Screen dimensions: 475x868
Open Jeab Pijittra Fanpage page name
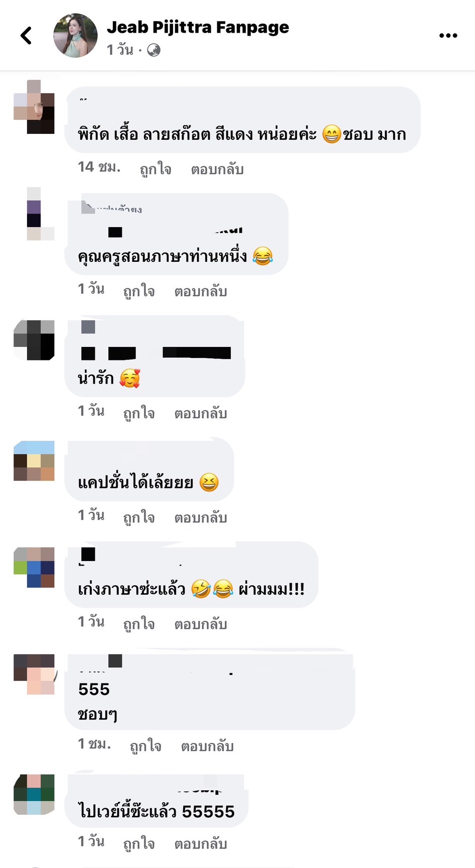(198, 27)
